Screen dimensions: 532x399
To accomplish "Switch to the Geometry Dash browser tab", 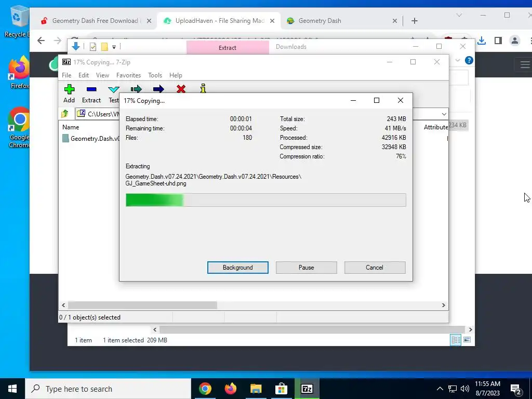I will click(342, 21).
